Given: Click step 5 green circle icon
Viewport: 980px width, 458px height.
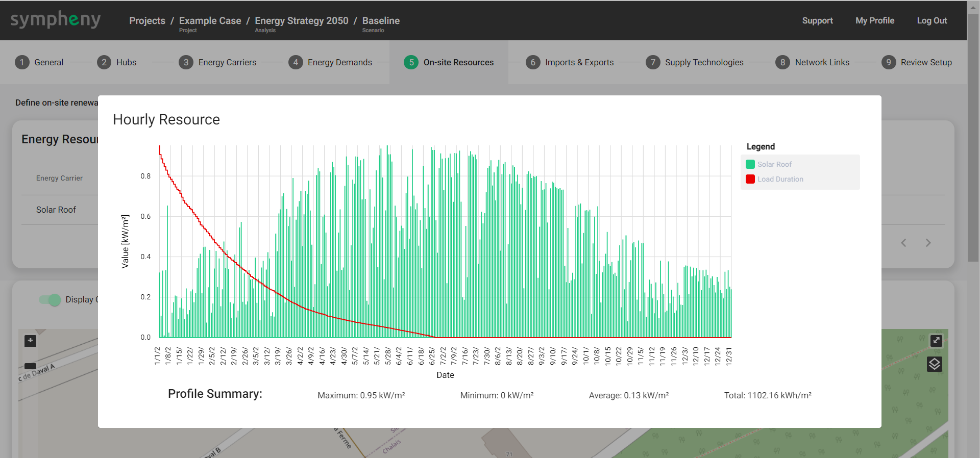Looking at the screenshot, I should pos(411,62).
